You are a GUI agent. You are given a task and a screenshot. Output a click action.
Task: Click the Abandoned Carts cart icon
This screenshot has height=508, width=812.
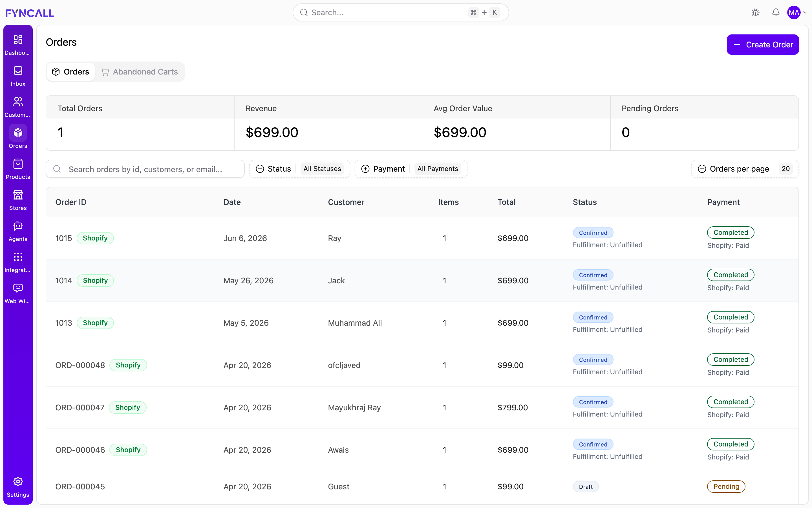(x=105, y=72)
